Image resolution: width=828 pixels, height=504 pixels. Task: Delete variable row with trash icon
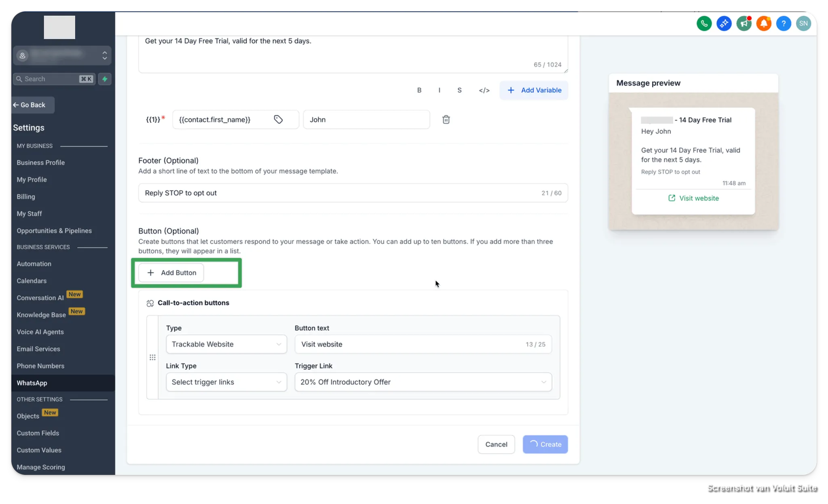446,120
